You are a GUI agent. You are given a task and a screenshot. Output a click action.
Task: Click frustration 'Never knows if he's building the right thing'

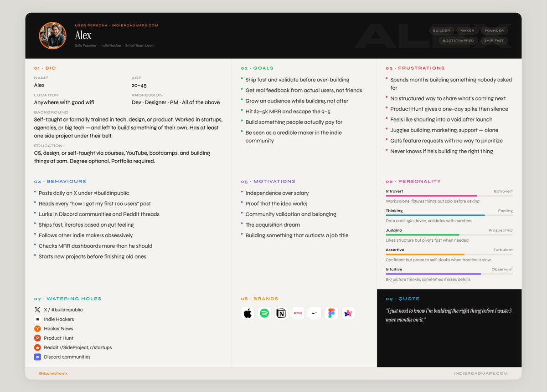[x=442, y=151]
